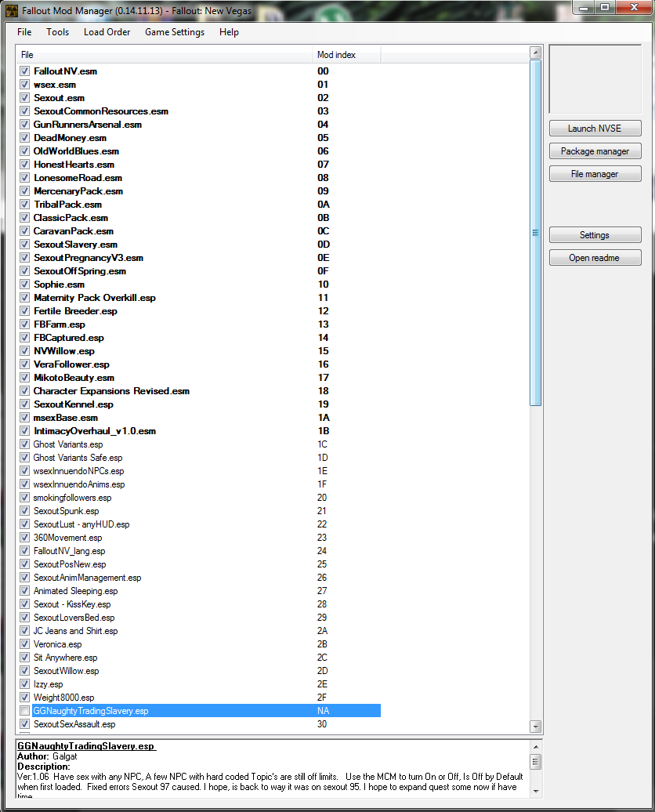Click the description pane scroll up arrow
Screen dimensions: 655x812
536,747
